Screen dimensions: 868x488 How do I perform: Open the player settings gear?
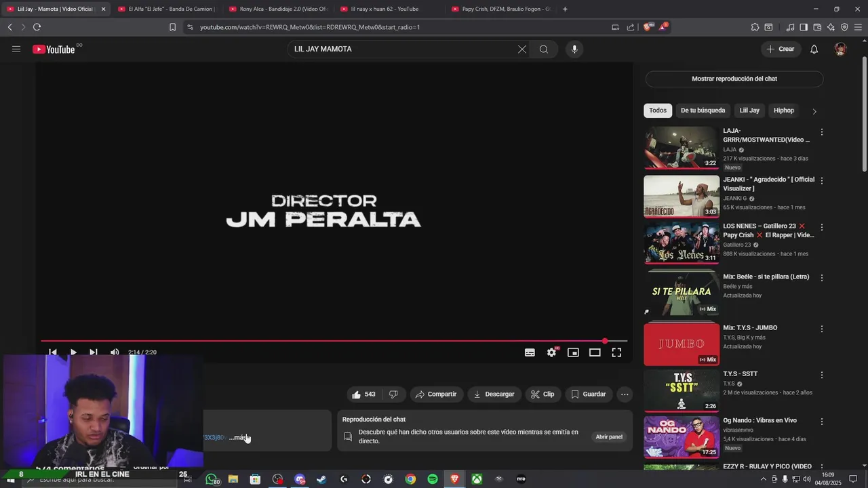pos(552,352)
